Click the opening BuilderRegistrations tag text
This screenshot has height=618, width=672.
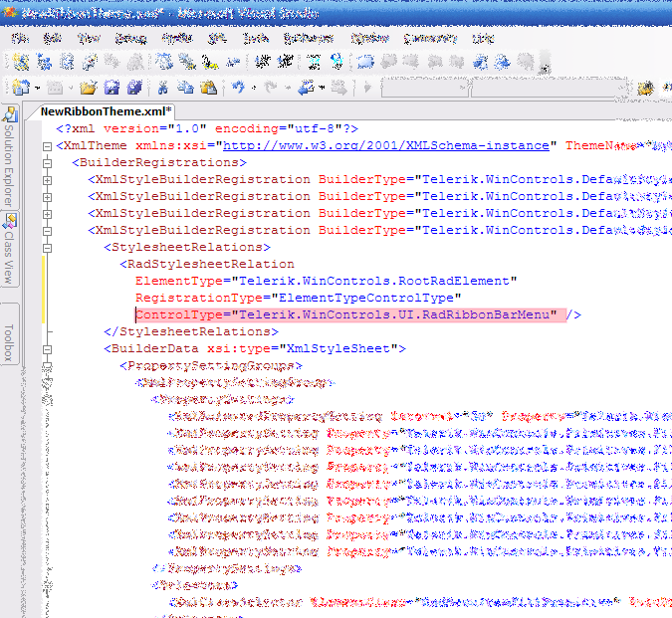(x=159, y=162)
